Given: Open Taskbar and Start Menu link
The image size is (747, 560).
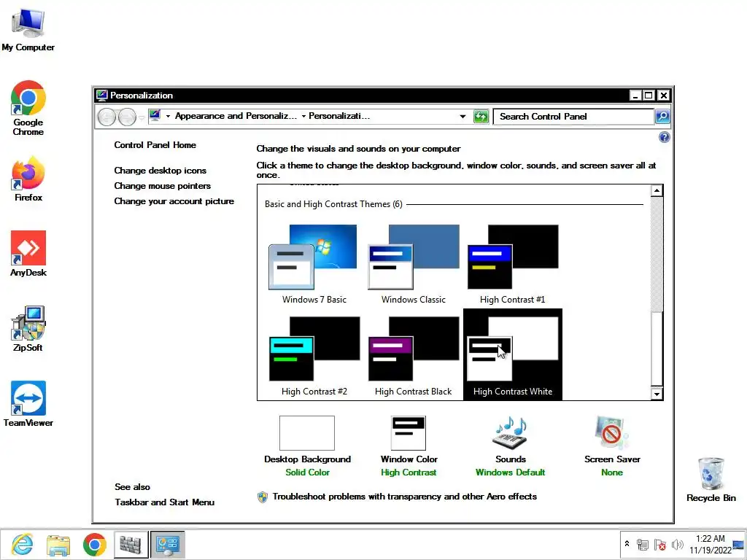Looking at the screenshot, I should (x=164, y=502).
